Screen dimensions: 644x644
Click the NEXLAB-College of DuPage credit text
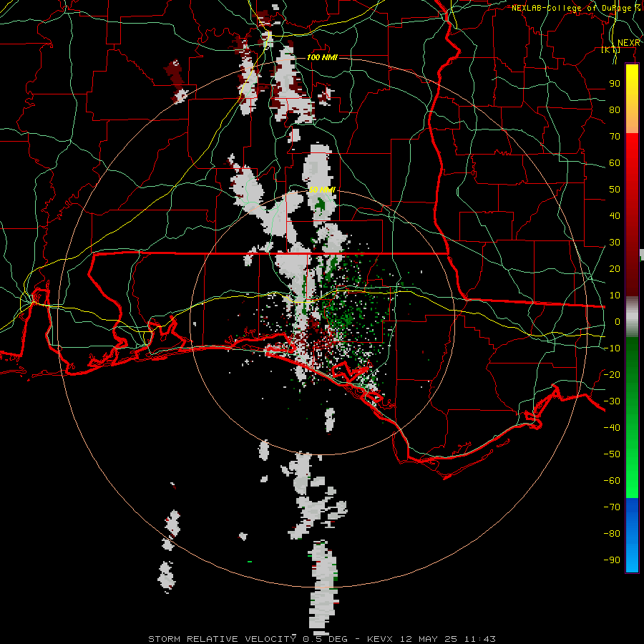pyautogui.click(x=575, y=8)
